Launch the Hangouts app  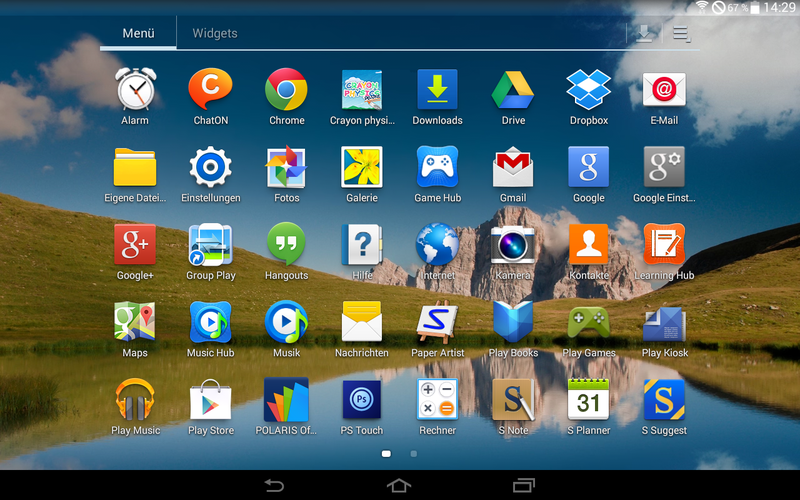point(286,244)
